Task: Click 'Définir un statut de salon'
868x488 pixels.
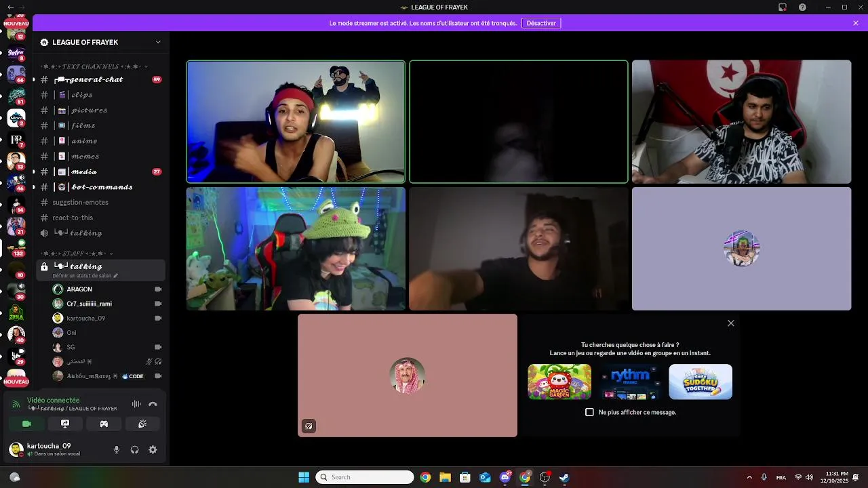Action: point(85,276)
